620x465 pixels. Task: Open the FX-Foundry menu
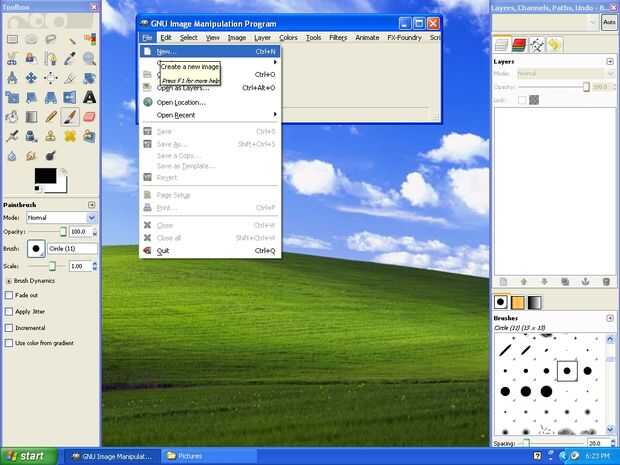pyautogui.click(x=404, y=38)
